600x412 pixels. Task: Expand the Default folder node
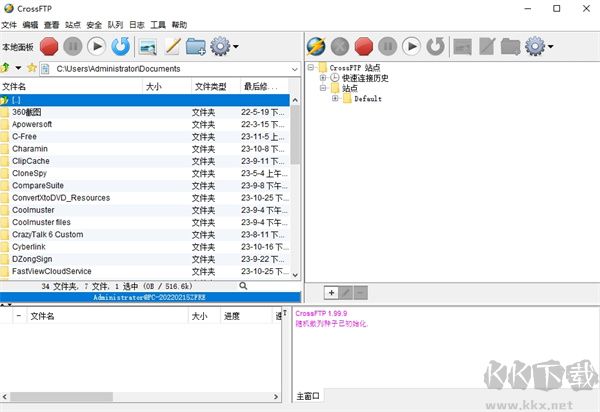click(x=335, y=98)
